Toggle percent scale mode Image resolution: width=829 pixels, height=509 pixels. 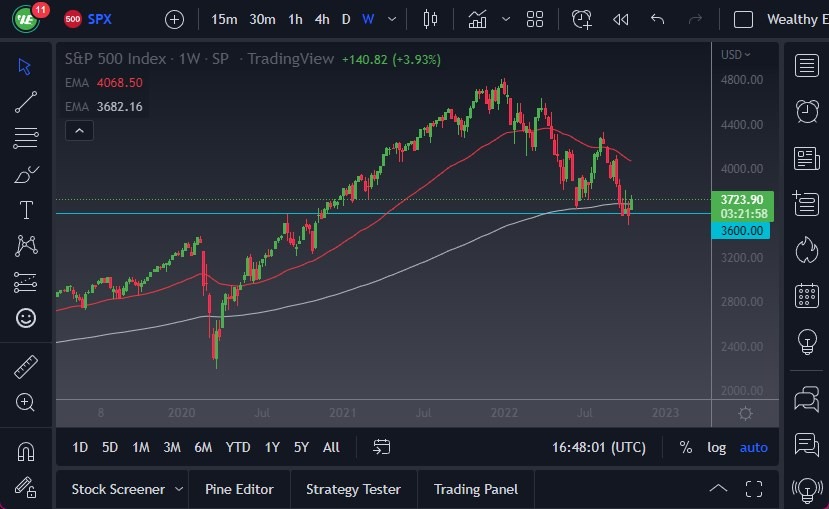(x=685, y=447)
